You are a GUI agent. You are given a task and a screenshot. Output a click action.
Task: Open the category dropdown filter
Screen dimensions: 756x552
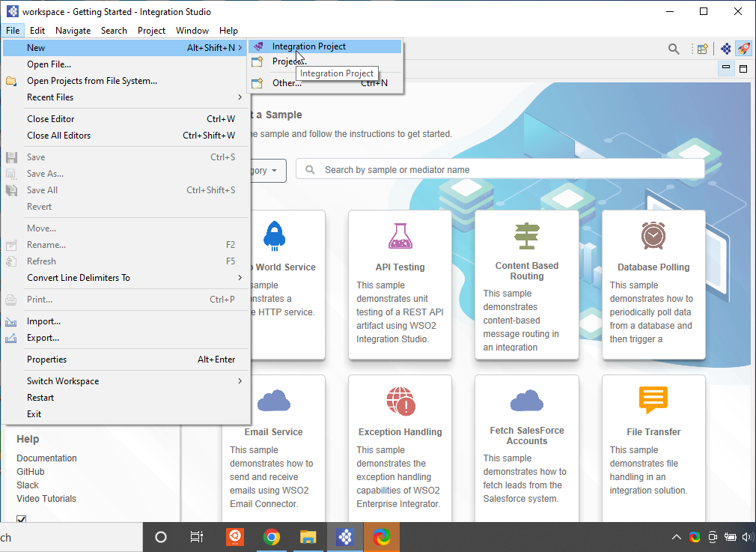[267, 170]
